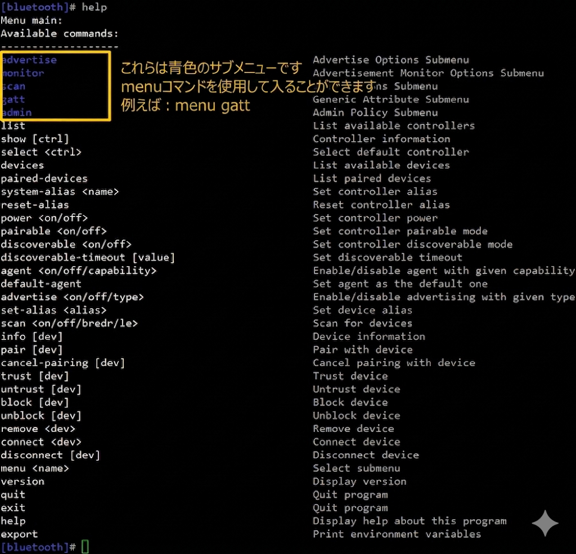Click the 'pairable <on/off>' command
This screenshot has width=576, height=554.
coord(54,231)
